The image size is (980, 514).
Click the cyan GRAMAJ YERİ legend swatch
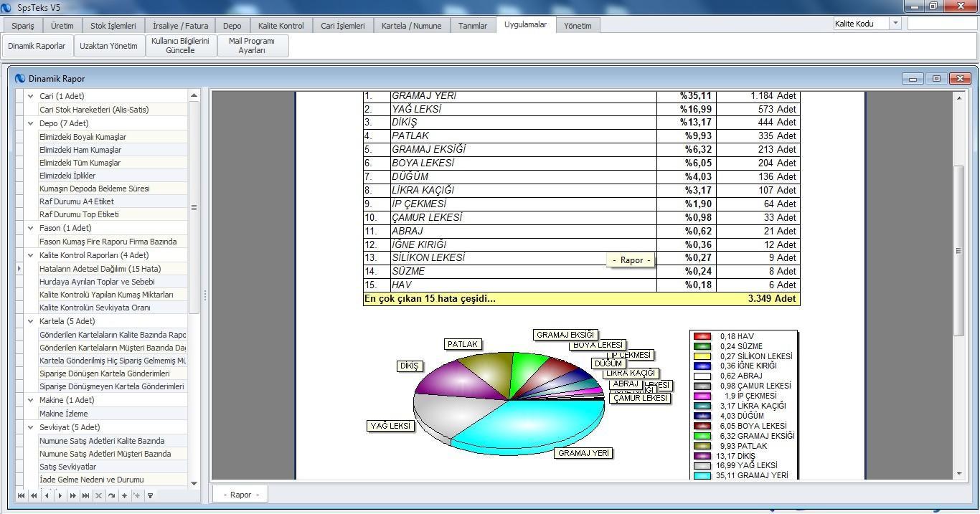[702, 475]
